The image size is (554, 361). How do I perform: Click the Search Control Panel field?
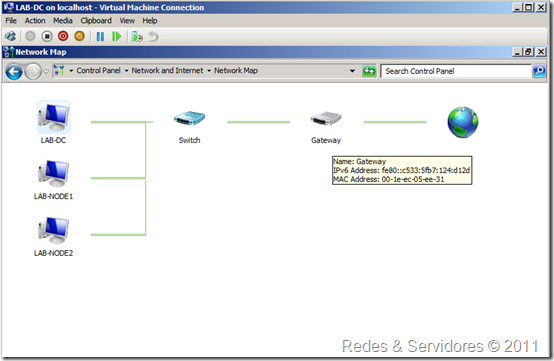point(456,71)
